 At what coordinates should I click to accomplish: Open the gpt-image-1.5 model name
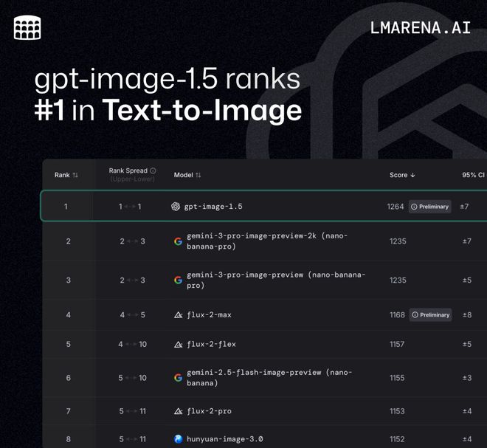coord(213,207)
